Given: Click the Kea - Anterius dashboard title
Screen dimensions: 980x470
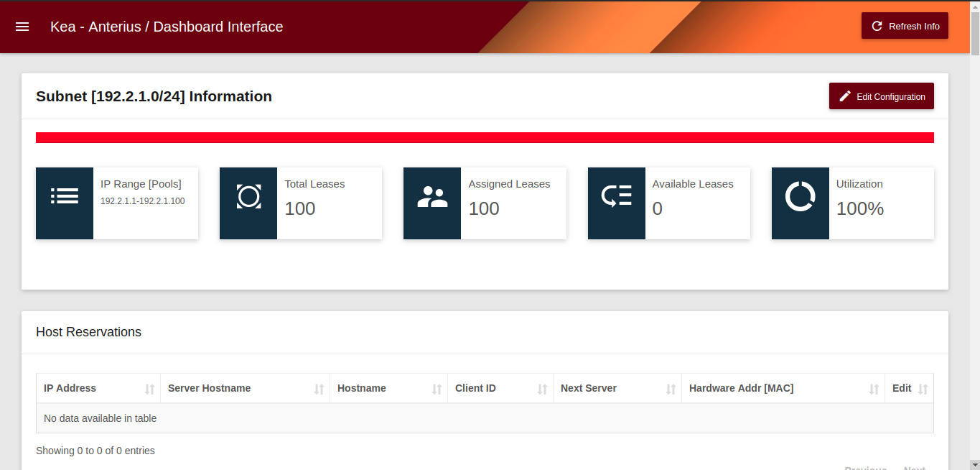Looking at the screenshot, I should pos(167,27).
